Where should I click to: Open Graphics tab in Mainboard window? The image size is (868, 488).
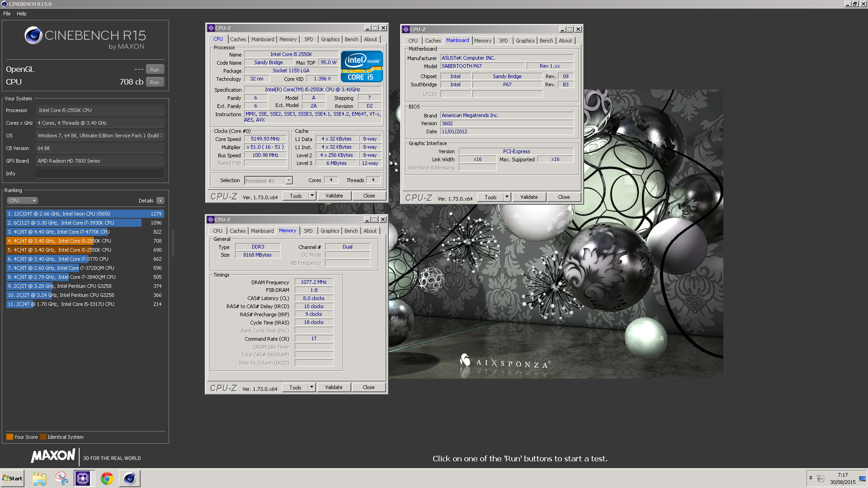(x=525, y=41)
